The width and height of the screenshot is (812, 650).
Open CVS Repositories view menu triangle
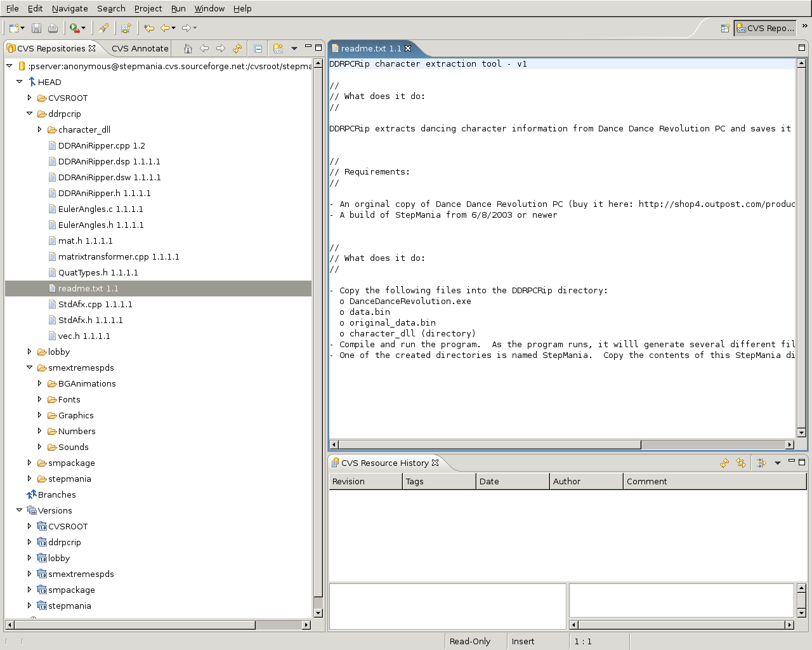click(294, 48)
